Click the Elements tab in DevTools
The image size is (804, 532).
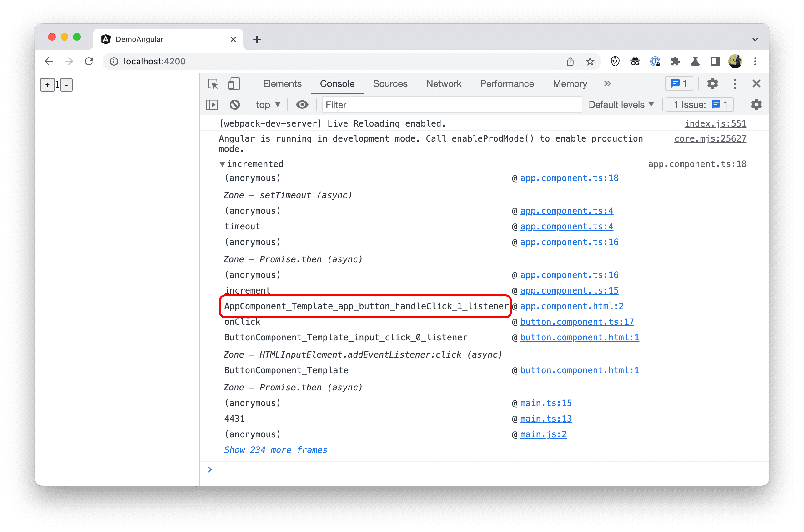[283, 83]
